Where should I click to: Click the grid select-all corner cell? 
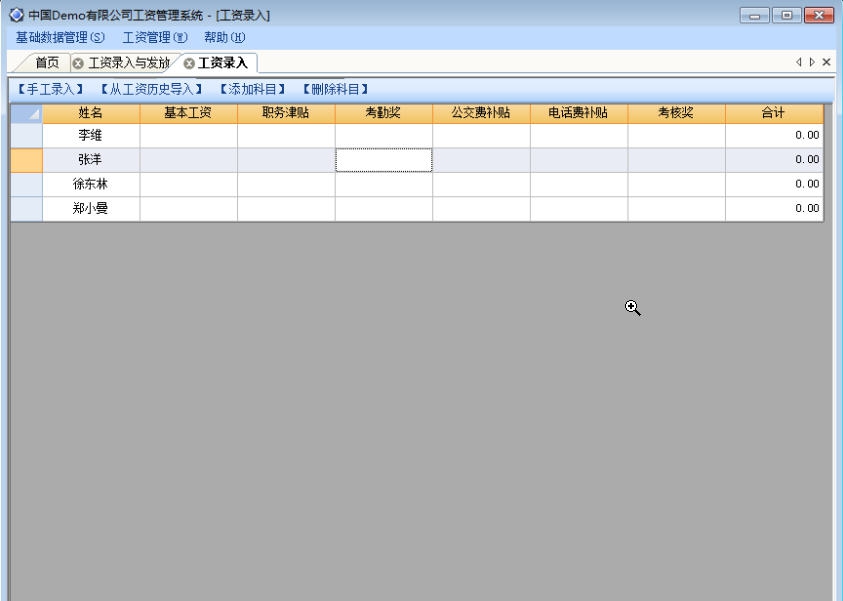(x=26, y=113)
